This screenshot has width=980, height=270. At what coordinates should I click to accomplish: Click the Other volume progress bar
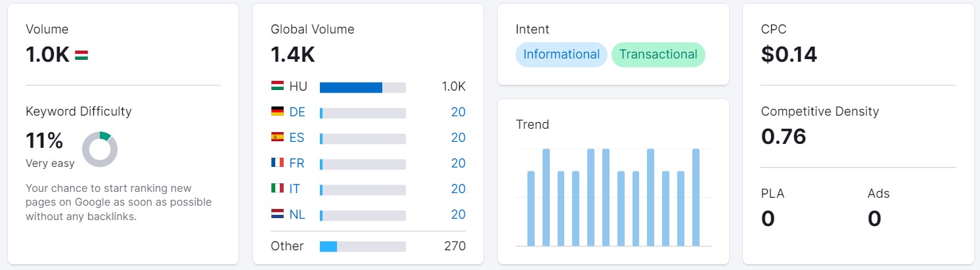[363, 246]
